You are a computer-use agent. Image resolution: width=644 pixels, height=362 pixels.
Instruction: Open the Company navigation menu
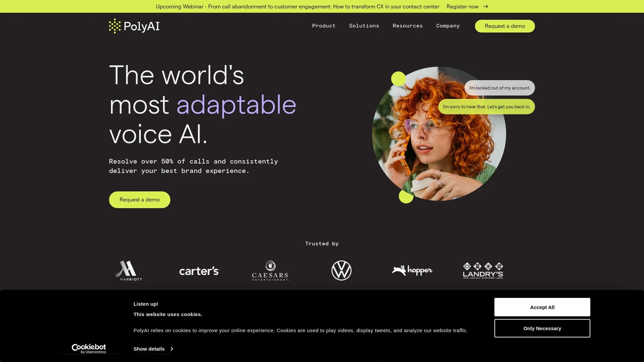(x=448, y=26)
